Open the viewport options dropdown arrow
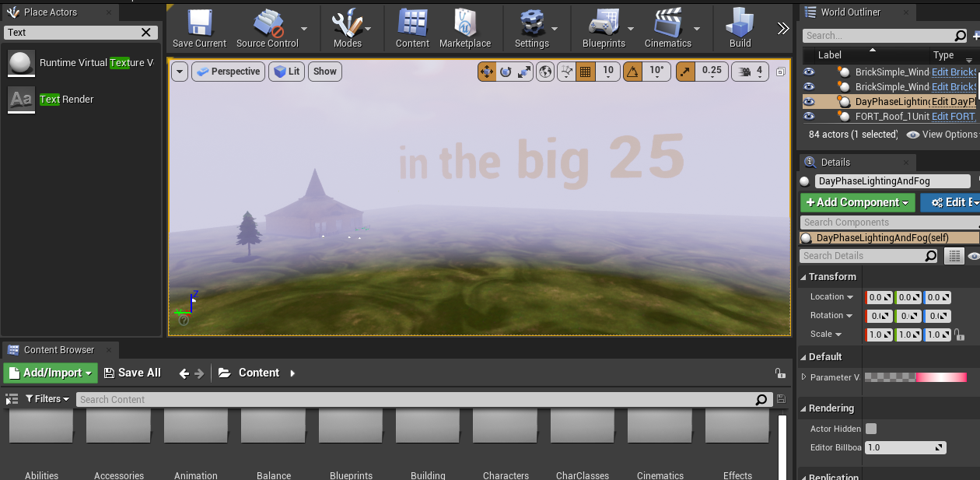Viewport: 980px width, 480px height. click(180, 72)
